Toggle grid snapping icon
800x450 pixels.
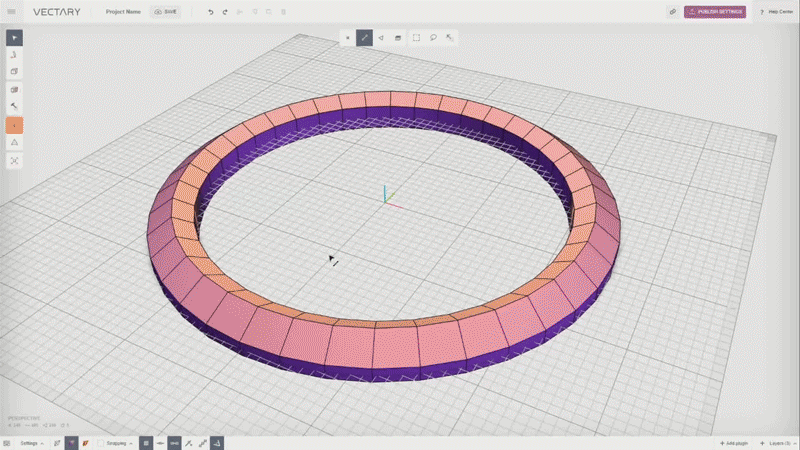pyautogui.click(x=146, y=443)
